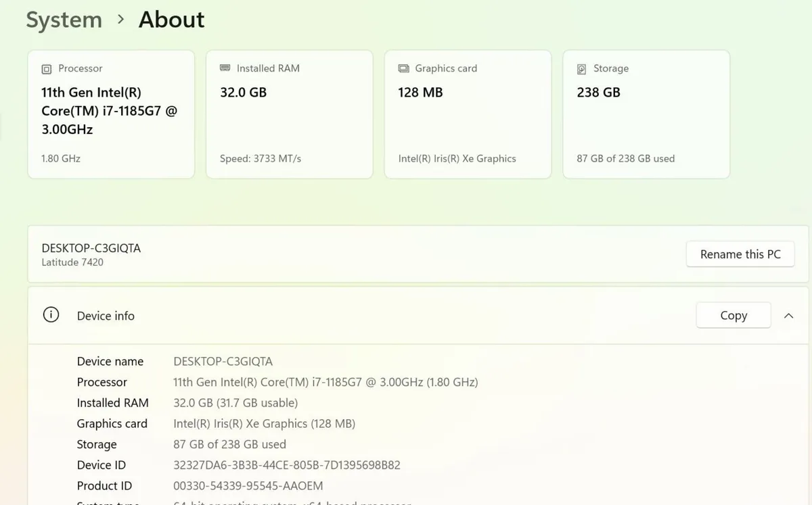Click the Graphics card icon
This screenshot has width=812, height=505.
tap(404, 68)
